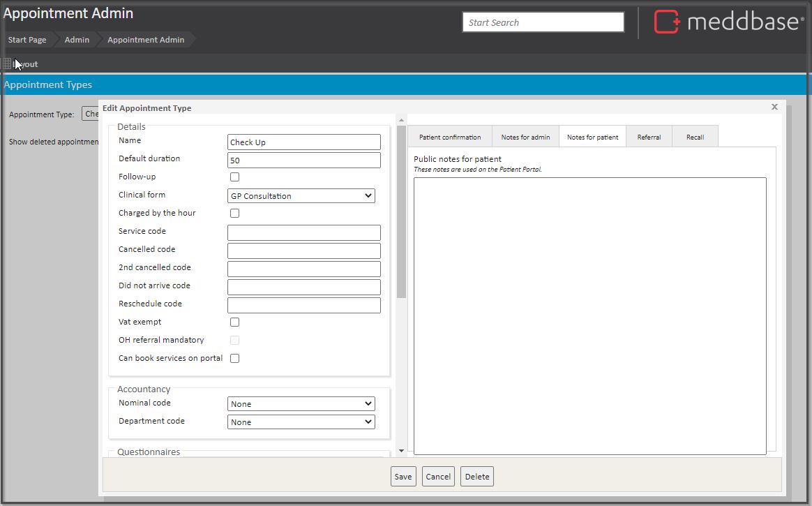Toggle Charged by the hour checkbox
This screenshot has height=506, width=812.
point(234,214)
